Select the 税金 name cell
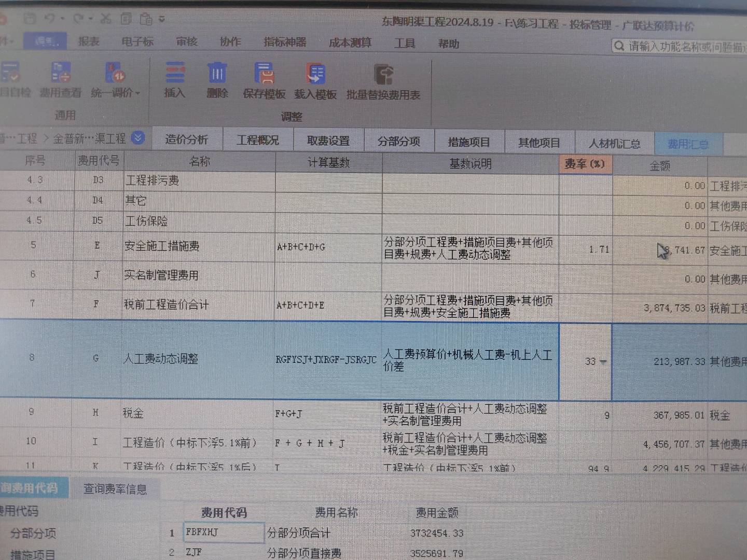Image resolution: width=747 pixels, height=560 pixels. point(198,413)
